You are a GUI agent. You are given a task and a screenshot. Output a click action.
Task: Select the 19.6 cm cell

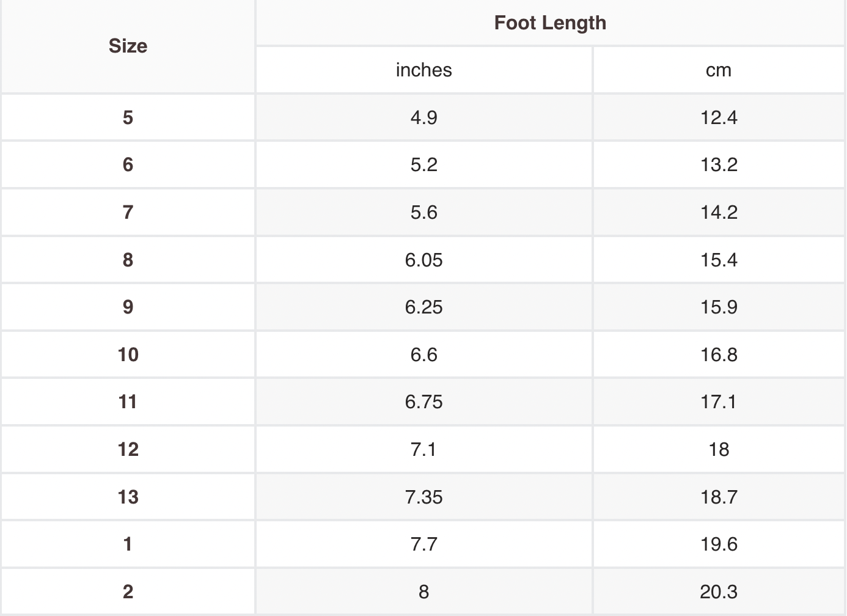click(x=719, y=544)
